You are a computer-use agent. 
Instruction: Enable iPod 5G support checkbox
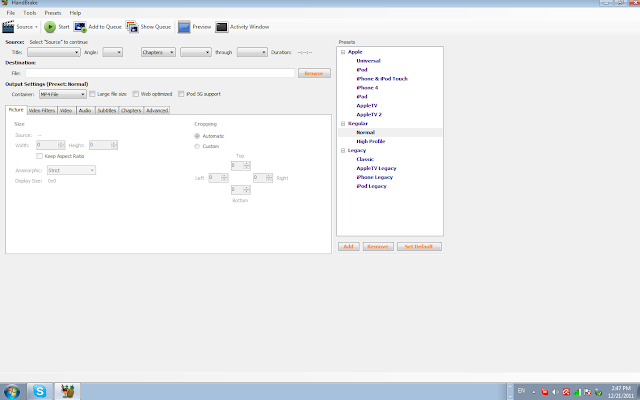[x=181, y=94]
